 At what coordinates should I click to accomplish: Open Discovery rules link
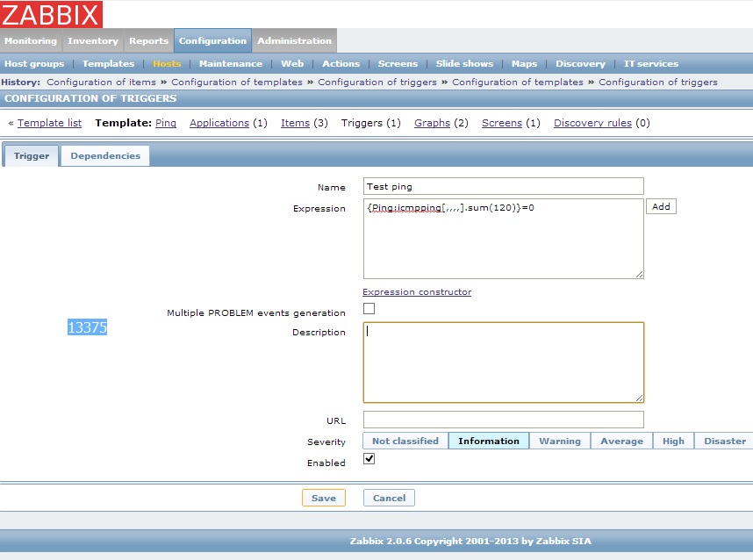coord(592,123)
